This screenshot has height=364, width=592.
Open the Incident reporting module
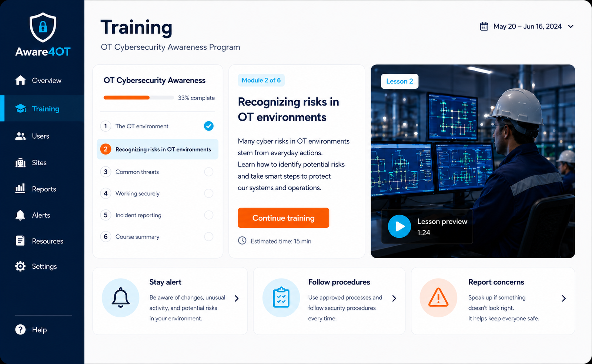(157, 215)
